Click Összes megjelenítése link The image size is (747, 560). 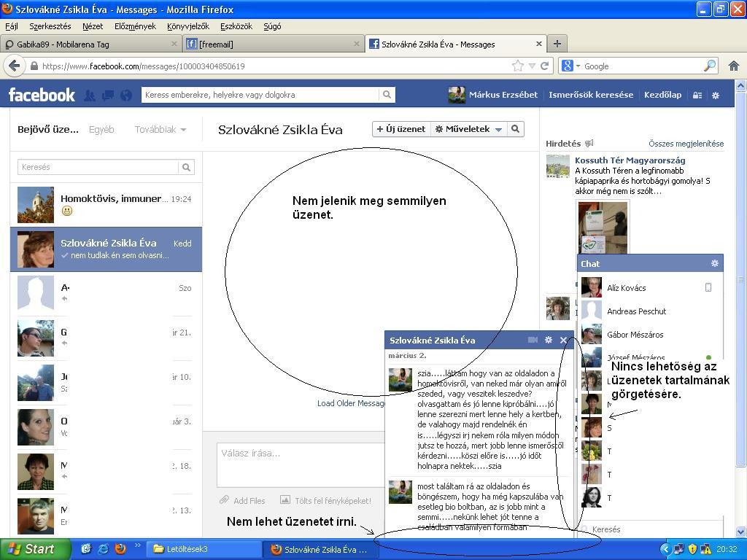click(x=686, y=144)
